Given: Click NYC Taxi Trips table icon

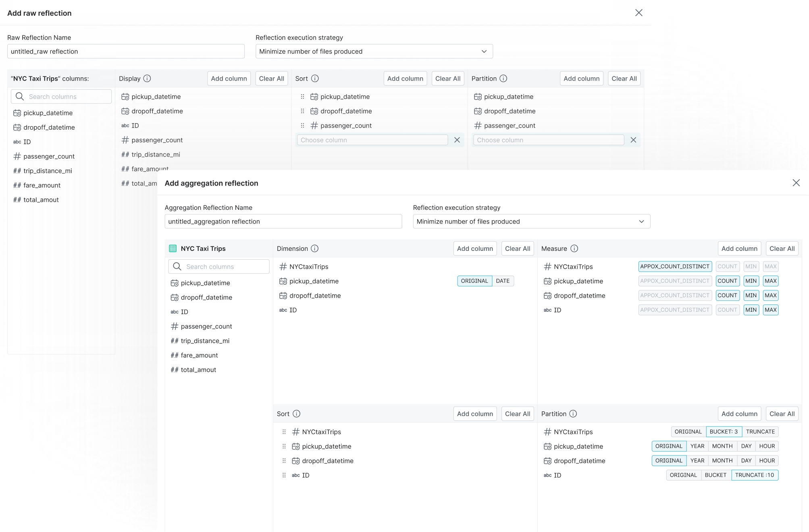Looking at the screenshot, I should coord(173,248).
